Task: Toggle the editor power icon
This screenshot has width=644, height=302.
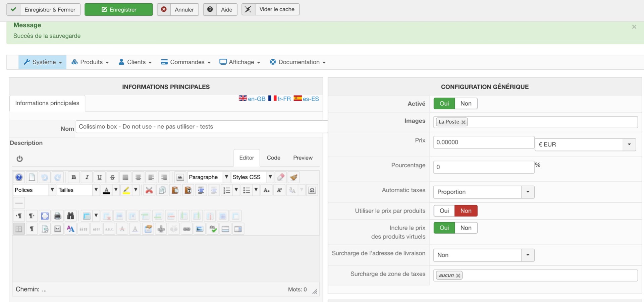Action: click(20, 159)
